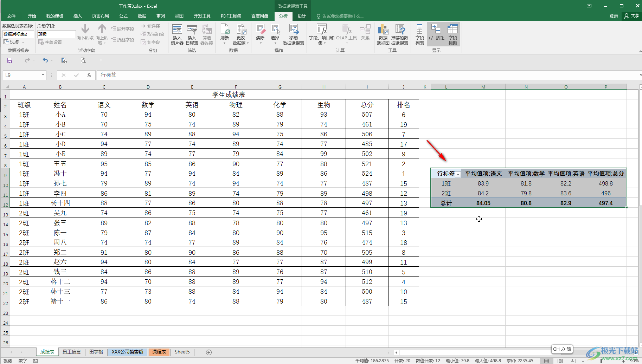Image resolution: width=642 pixels, height=364 pixels.
Task: Switch to the 开发工具 tab
Action: 202,16
